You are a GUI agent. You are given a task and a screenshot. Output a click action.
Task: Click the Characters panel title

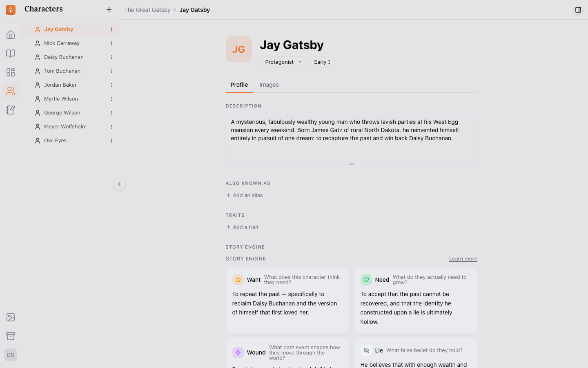(44, 9)
